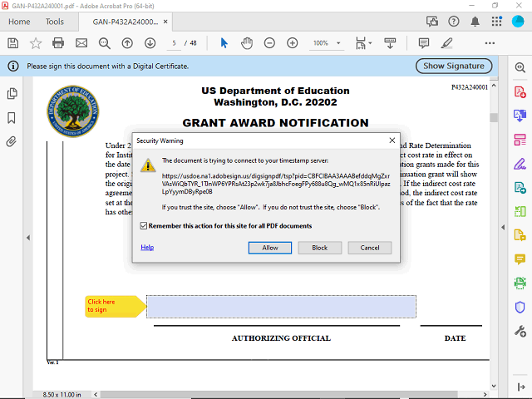Go to next page arrow icon
This screenshot has height=399, width=532.
click(x=150, y=43)
